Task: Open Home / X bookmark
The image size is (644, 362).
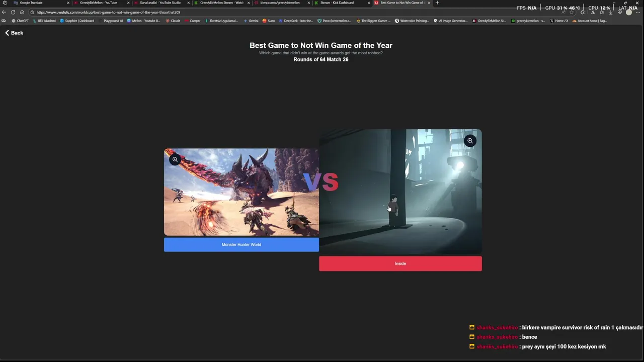Action: point(559,21)
